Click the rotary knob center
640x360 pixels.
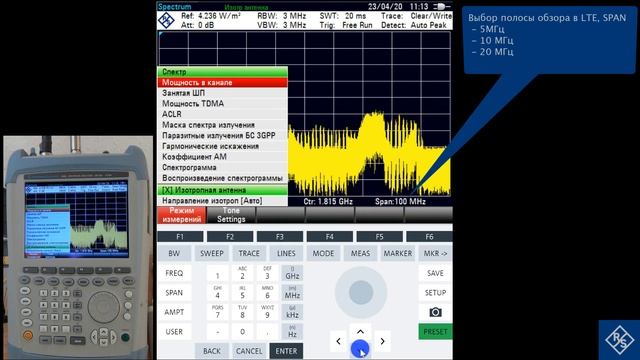361,292
